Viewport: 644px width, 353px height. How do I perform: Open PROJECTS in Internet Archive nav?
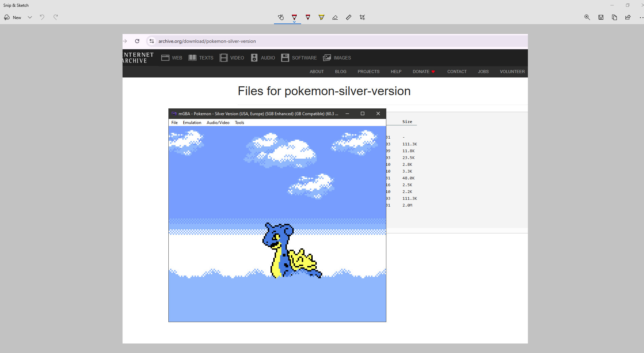point(368,72)
